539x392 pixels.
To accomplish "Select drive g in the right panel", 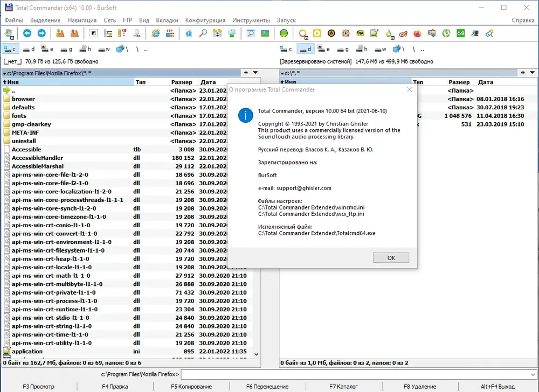I will (x=343, y=49).
